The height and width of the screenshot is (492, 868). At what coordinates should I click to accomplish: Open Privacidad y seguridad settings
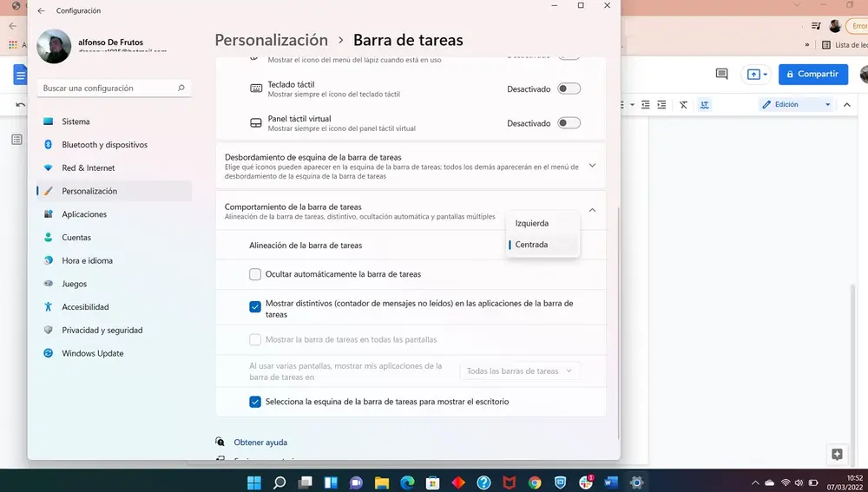[114, 331]
